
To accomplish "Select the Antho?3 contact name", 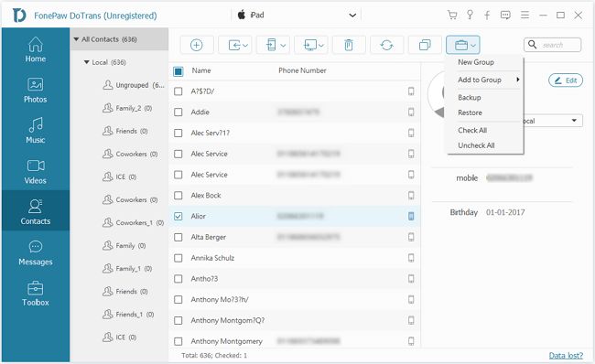I will (x=204, y=279).
